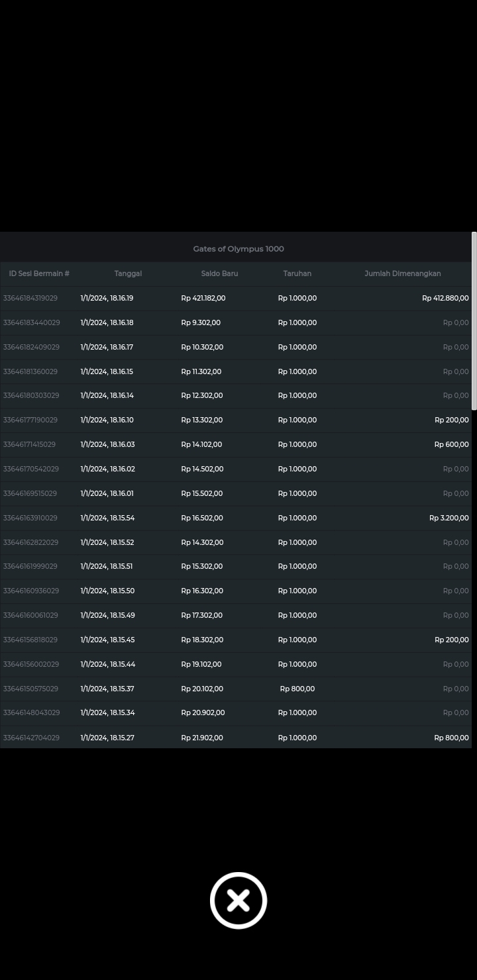Close the game history with X icon
Viewport: 477px width, 980px height.
tap(238, 901)
